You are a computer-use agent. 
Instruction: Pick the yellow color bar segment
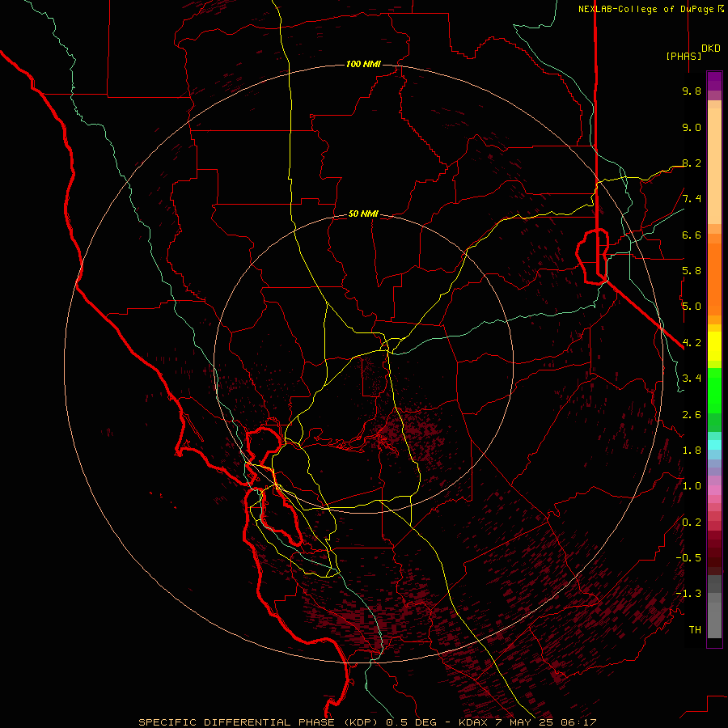tap(714, 346)
